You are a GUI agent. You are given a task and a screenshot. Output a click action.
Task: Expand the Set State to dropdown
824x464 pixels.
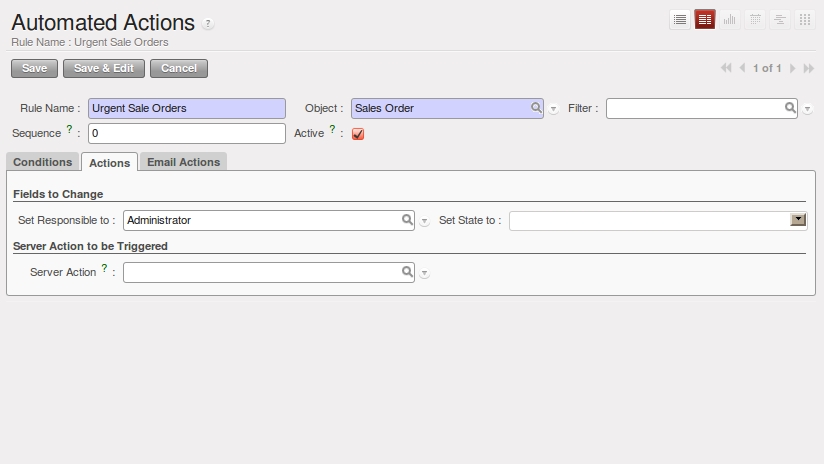[x=798, y=220]
